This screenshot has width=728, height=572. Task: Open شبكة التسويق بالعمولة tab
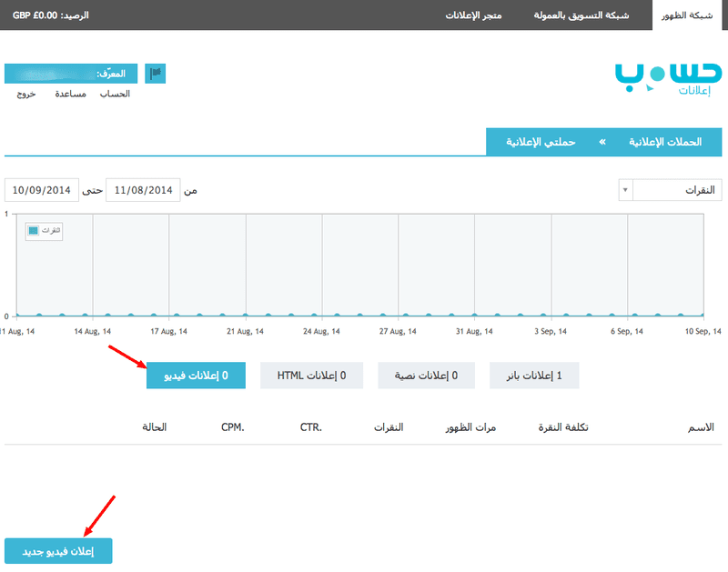(x=581, y=15)
